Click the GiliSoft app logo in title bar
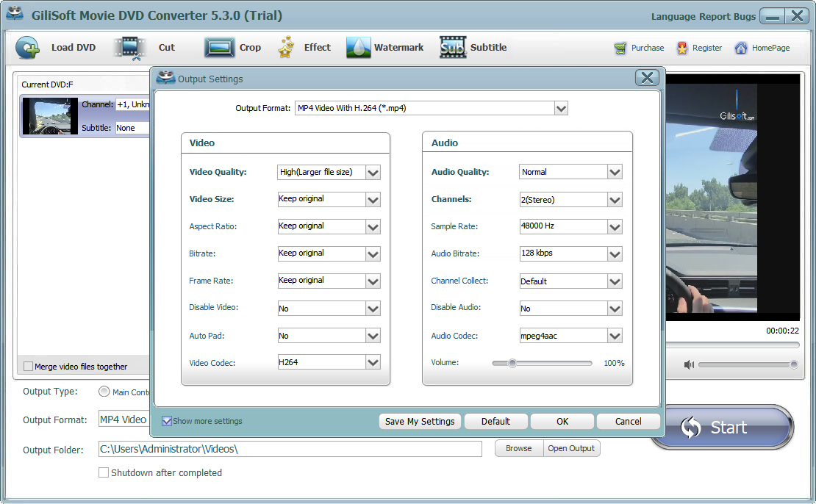This screenshot has height=504, width=816. click(15, 13)
